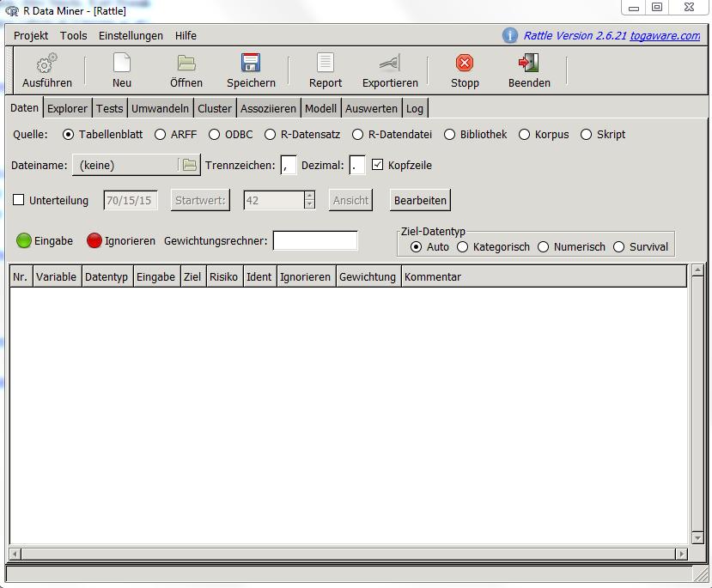
Task: Open the Einstellungen menu
Action: click(x=131, y=35)
